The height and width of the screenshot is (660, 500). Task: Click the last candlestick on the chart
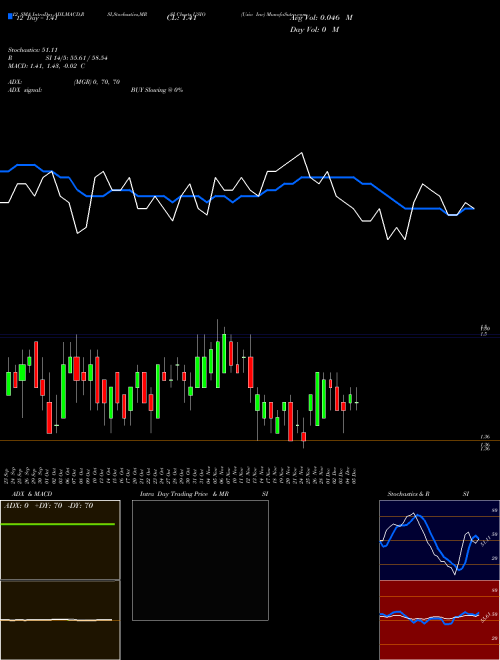pyautogui.click(x=356, y=403)
